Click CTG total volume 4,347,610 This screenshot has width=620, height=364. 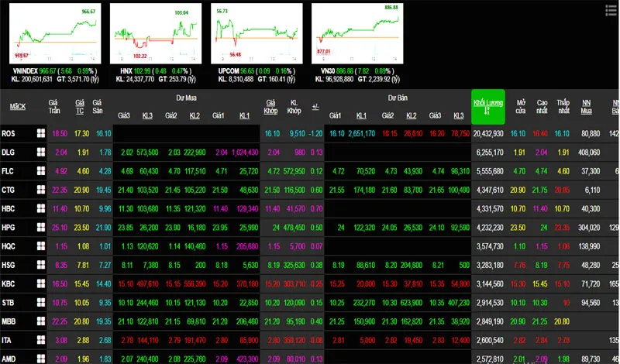coord(490,190)
